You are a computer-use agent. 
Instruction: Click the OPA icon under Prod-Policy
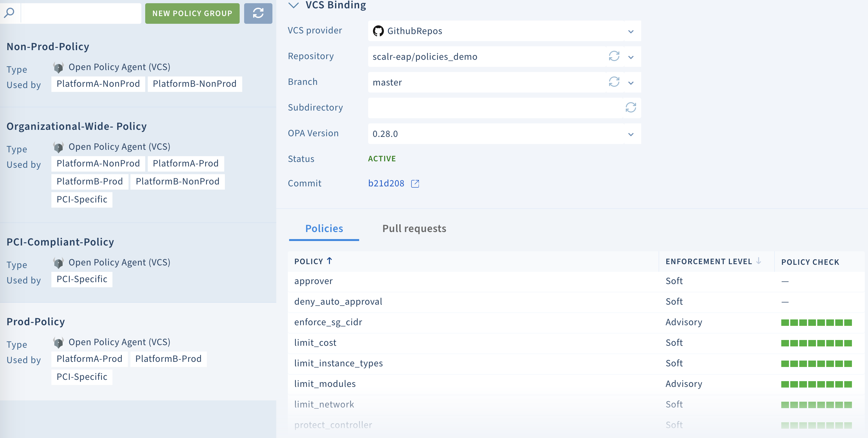[59, 342]
